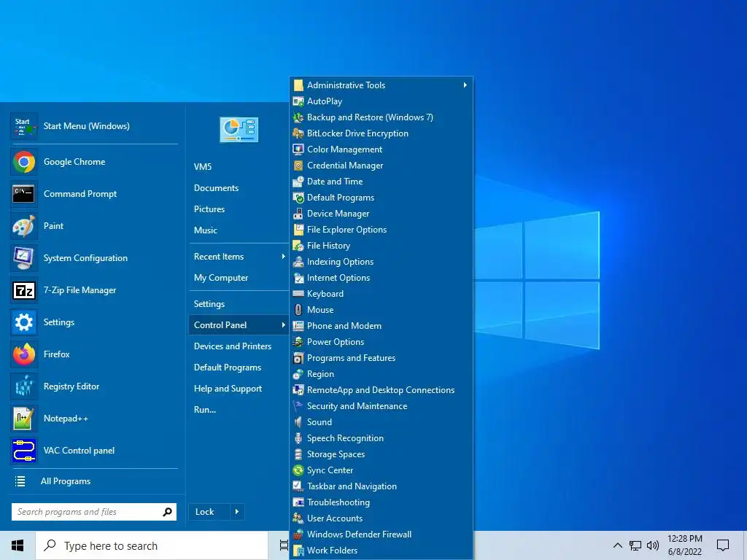Launch 7-Zip File Manager icon
Viewport: 747px width, 560px height.
click(x=23, y=290)
